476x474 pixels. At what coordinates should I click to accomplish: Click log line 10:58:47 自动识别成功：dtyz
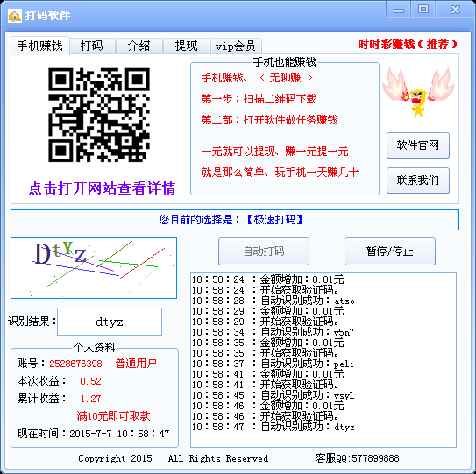tap(274, 427)
